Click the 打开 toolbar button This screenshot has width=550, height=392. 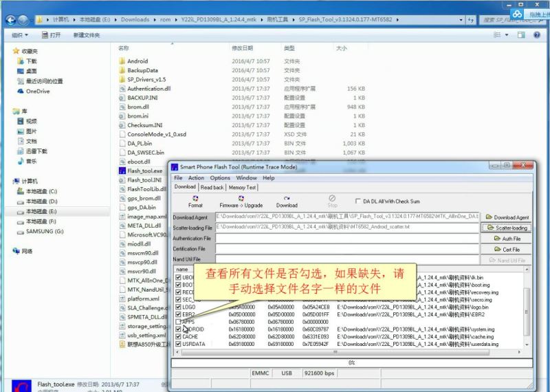coord(51,35)
